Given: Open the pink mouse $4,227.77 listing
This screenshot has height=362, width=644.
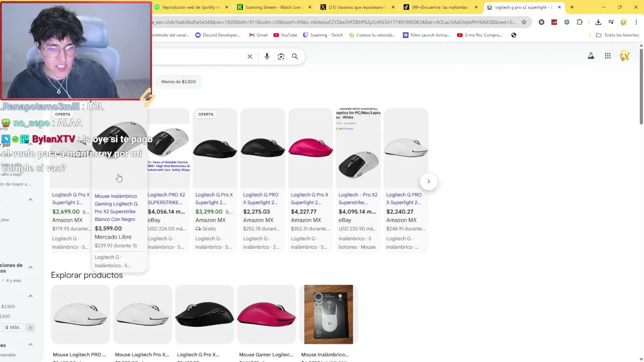Looking at the screenshot, I should click(x=310, y=179).
